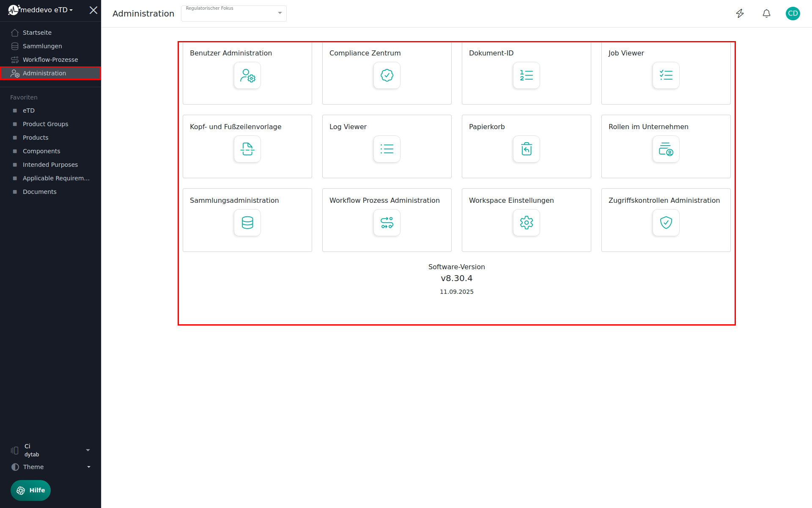The image size is (812, 508).
Task: Click the Workspace Einstellungen card title
Action: click(511, 200)
